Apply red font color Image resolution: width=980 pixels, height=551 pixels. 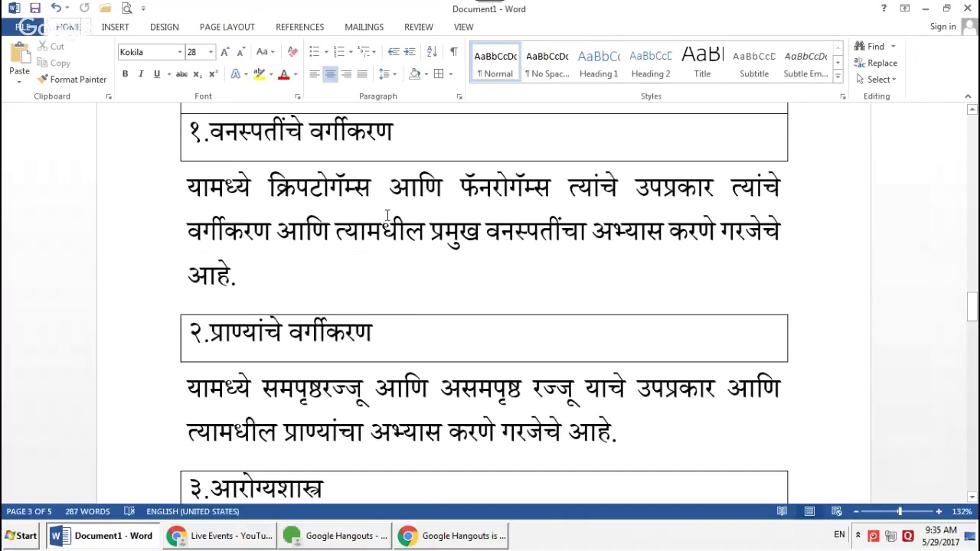284,74
